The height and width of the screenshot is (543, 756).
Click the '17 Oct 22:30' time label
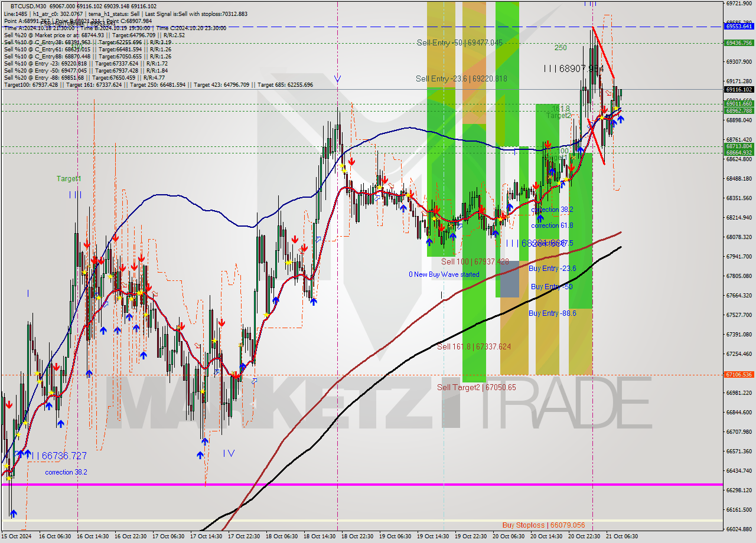tap(243, 537)
